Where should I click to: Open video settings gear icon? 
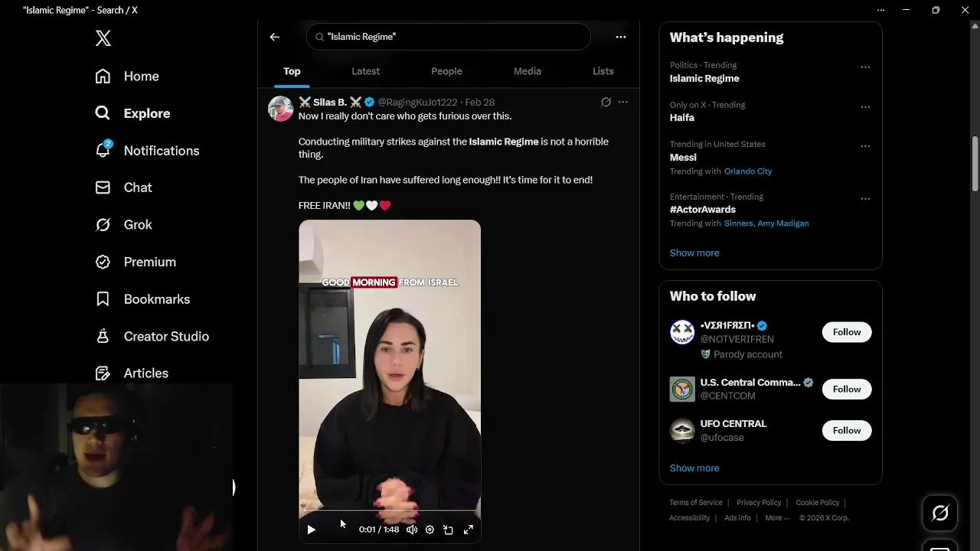(430, 530)
